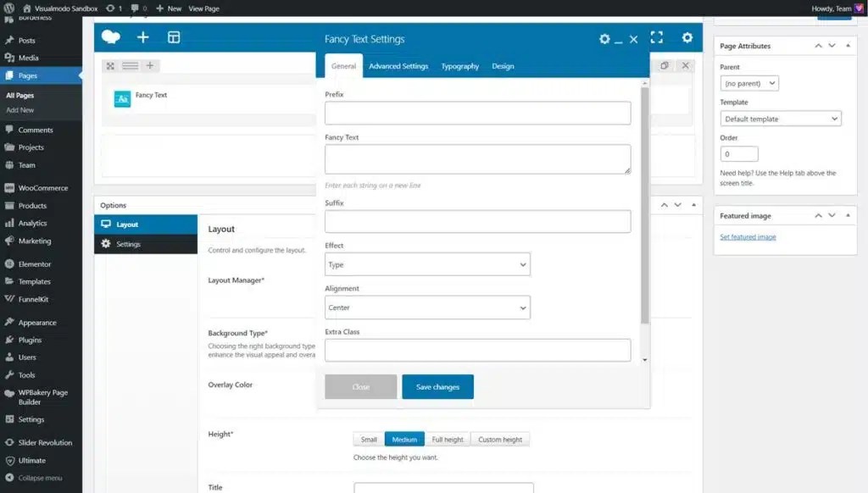This screenshot has width=868, height=493.
Task: Switch to the Typography tab
Action: click(460, 64)
